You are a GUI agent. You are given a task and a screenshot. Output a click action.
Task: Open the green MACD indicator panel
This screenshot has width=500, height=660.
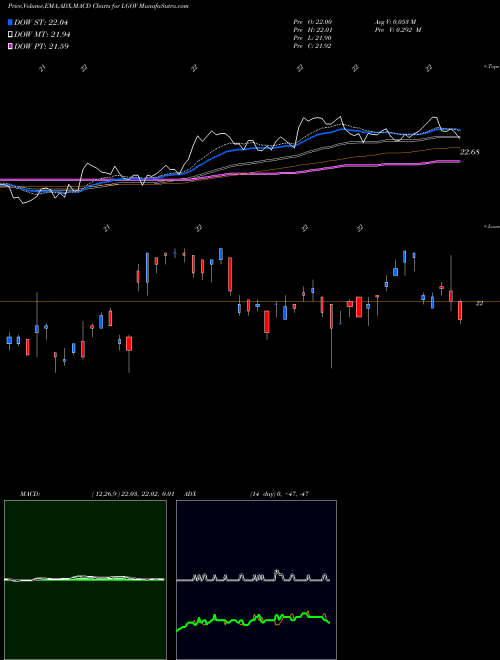tap(85, 580)
